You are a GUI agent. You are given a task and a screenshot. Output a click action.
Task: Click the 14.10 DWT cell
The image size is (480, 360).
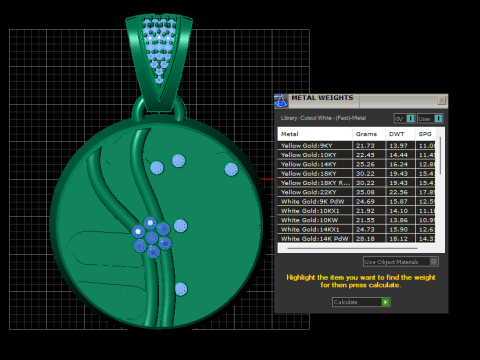400,211
